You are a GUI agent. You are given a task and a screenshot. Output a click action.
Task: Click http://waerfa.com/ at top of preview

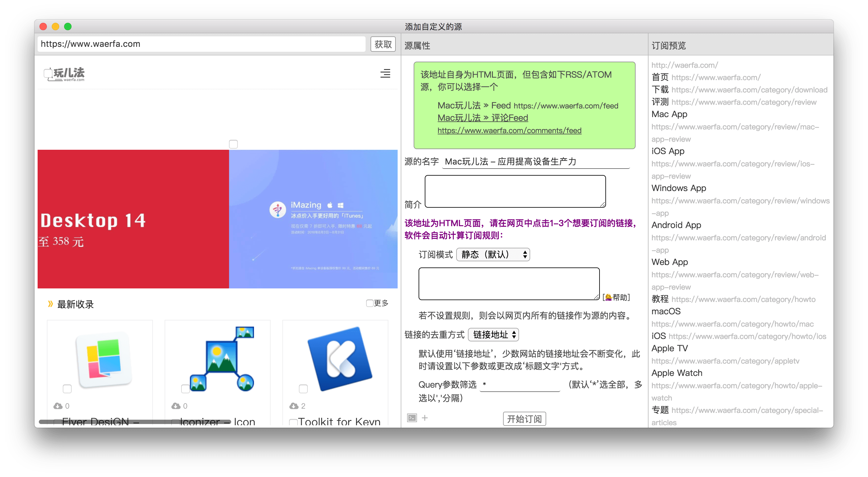pos(684,65)
